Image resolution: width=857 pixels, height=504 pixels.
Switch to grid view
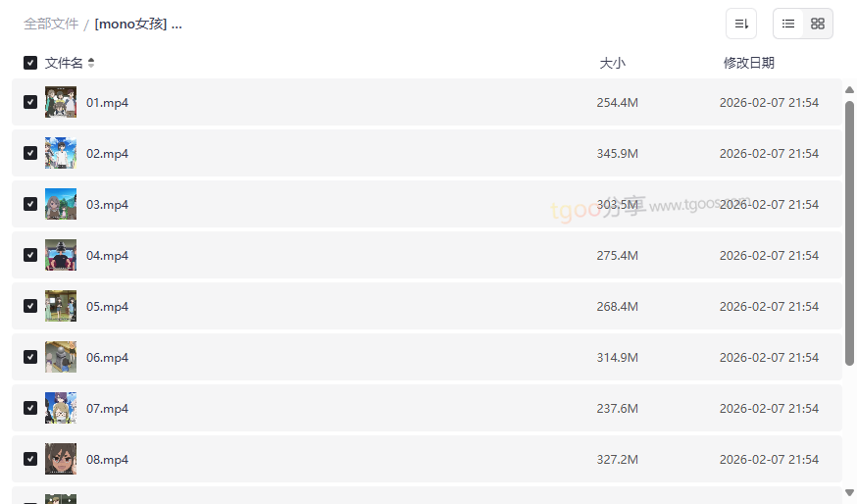point(818,24)
